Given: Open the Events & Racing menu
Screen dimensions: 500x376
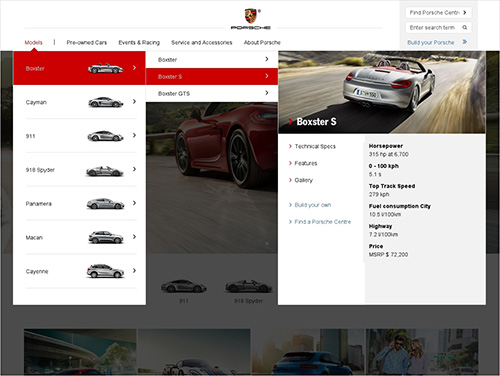Looking at the screenshot, I should pos(139,42).
